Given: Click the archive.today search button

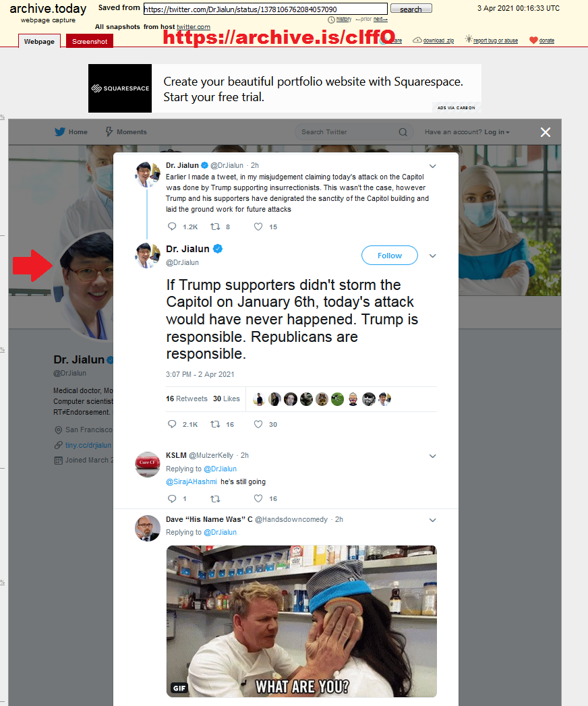Looking at the screenshot, I should [411, 9].
